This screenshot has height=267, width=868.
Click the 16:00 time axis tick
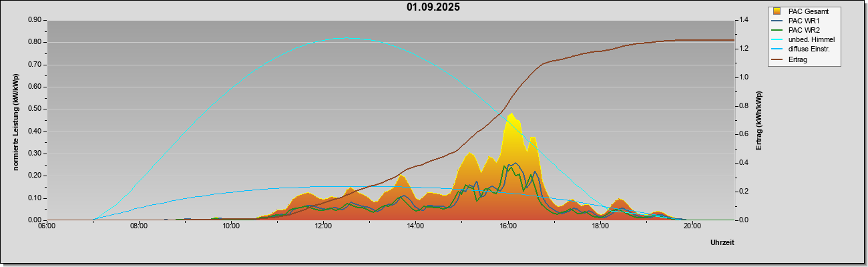pos(507,226)
